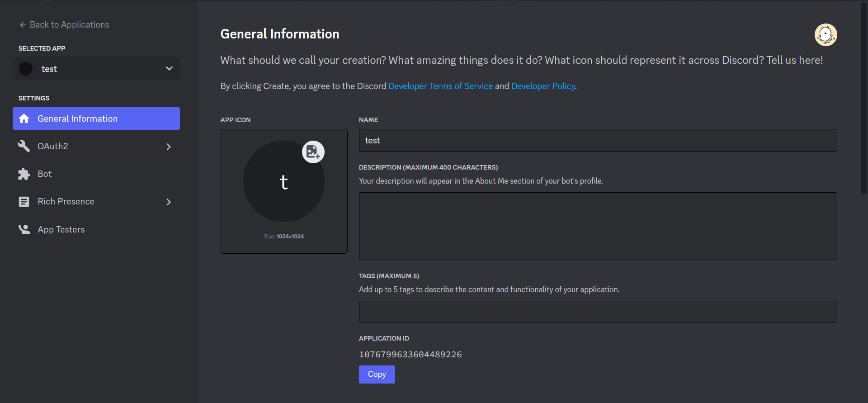Screen dimensions: 868x403
Task: Select the General Information settings item
Action: click(96, 119)
